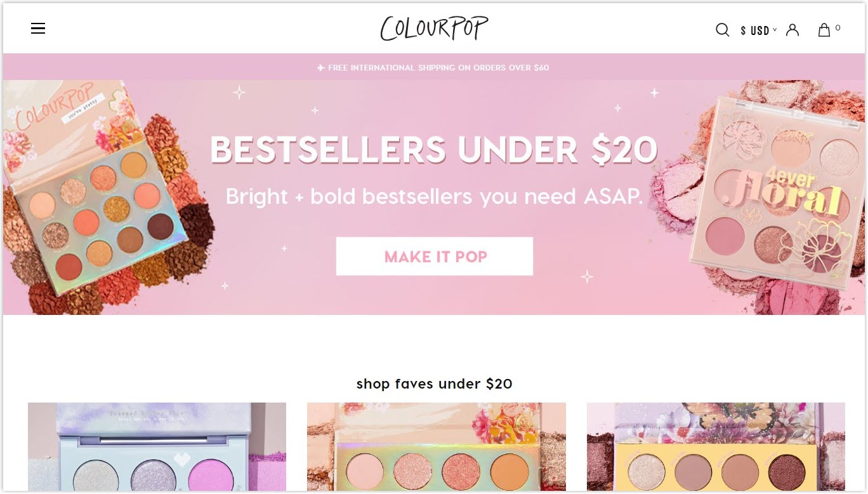Click the search magnifier icon

tap(722, 30)
